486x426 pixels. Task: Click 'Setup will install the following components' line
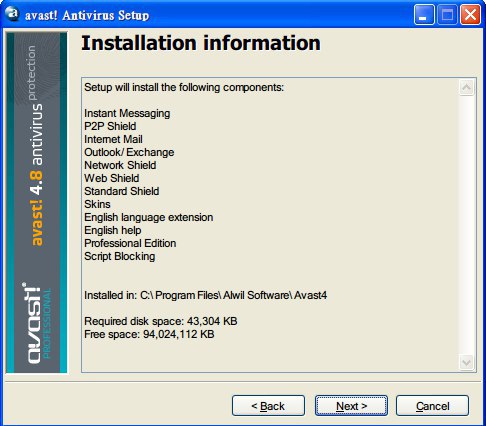(184, 87)
